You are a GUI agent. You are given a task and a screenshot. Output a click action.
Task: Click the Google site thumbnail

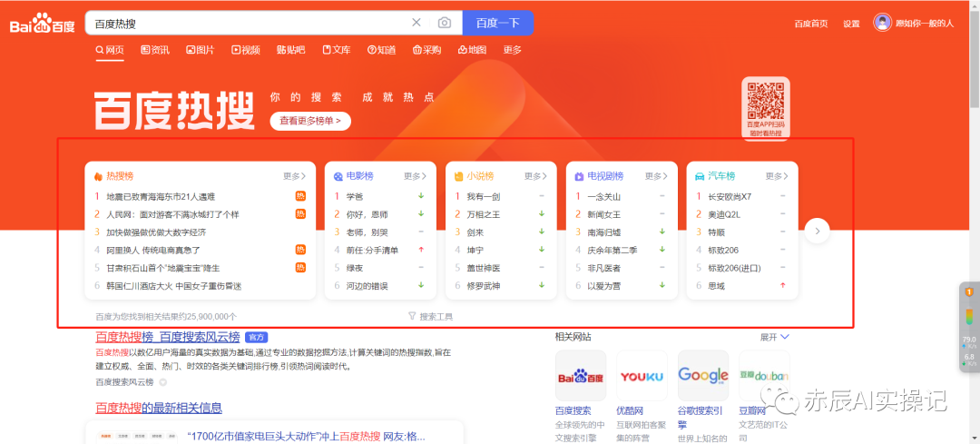pyautogui.click(x=703, y=375)
